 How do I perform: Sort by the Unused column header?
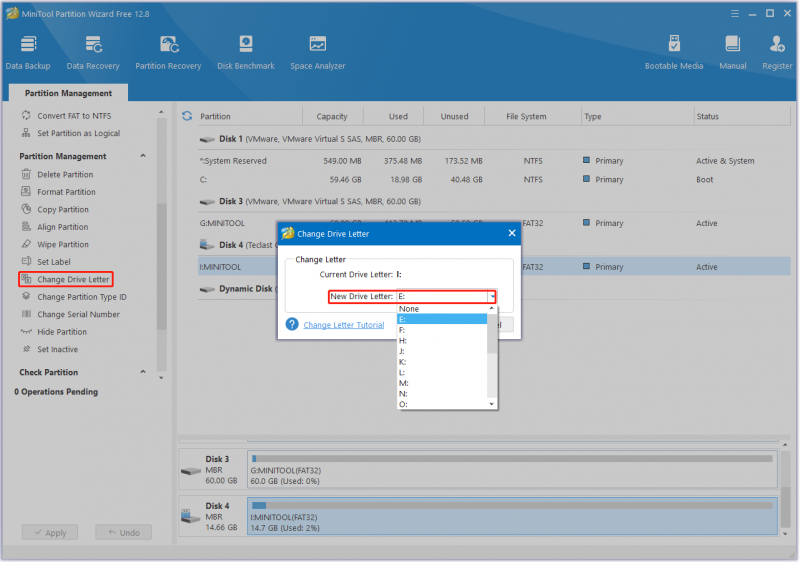(x=454, y=116)
